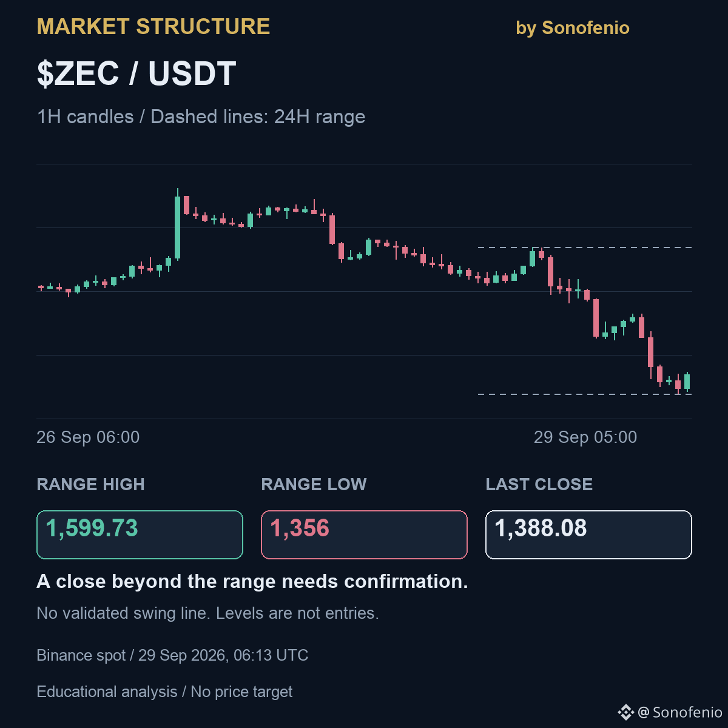Select the '1H candles / Dashed lines' subtitle

pos(201,116)
